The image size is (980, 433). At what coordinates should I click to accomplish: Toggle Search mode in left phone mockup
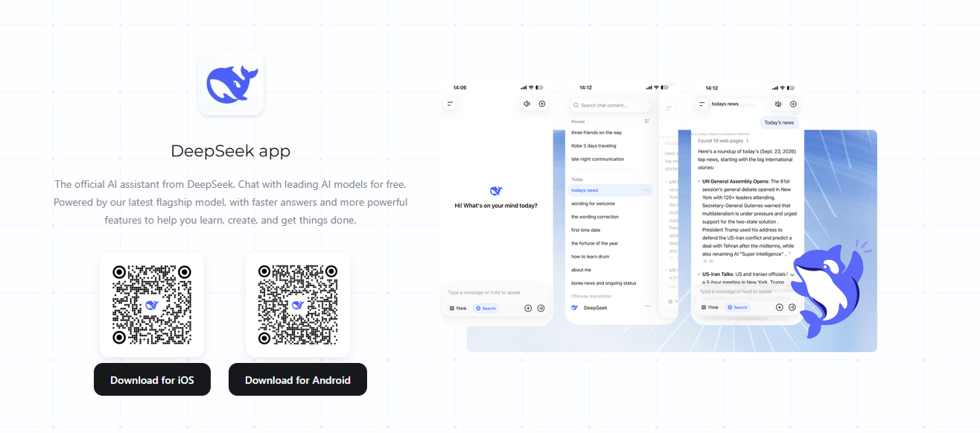[x=486, y=308]
